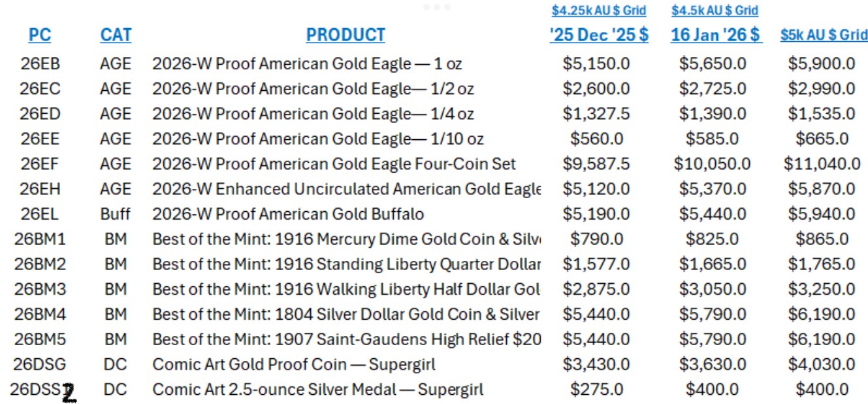Click the PRODUCT column header link

(x=346, y=35)
